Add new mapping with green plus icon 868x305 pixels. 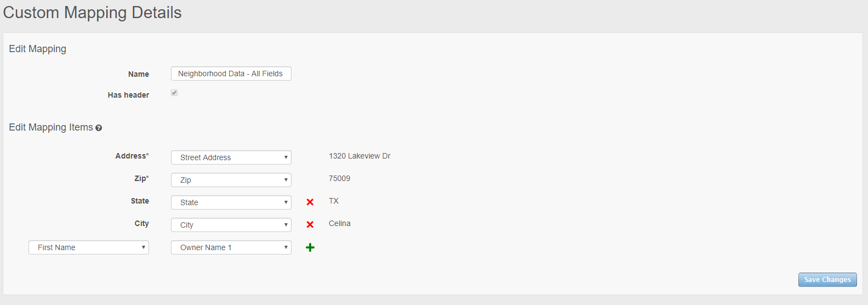point(310,247)
